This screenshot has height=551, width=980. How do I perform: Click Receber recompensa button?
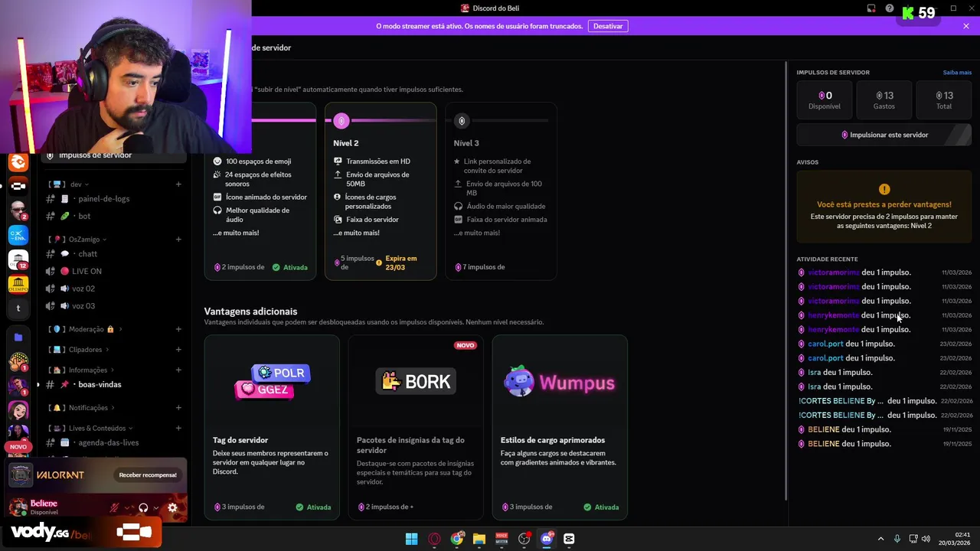[148, 475]
